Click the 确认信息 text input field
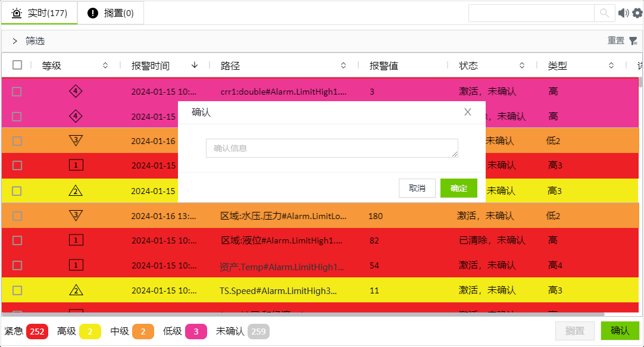Viewport: 644px width, 347px height. 332,148
